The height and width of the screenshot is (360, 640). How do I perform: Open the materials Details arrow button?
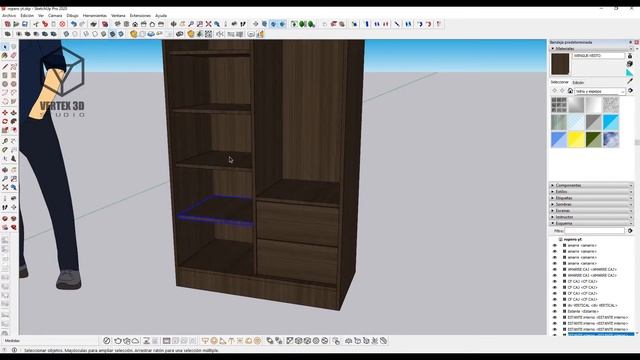[x=631, y=91]
